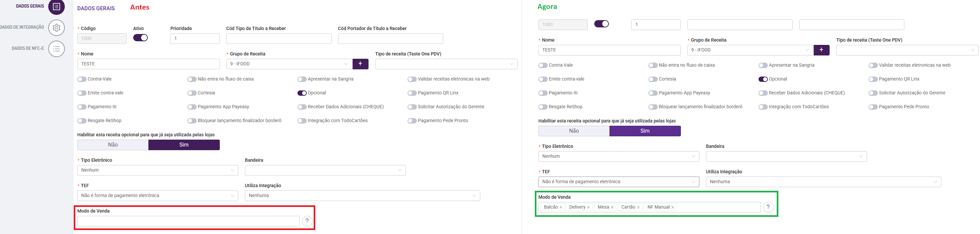The width and height of the screenshot is (980, 234).
Task: Remove the Balcão tag from Modo de Venda
Action: (x=561, y=207)
